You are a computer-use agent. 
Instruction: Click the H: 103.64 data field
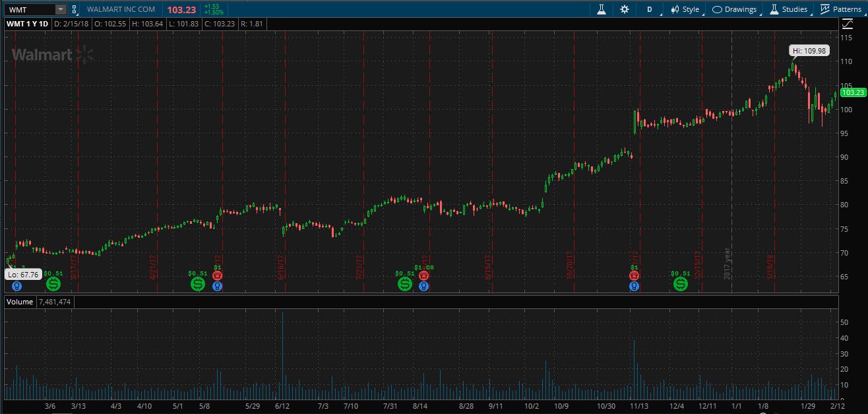149,24
